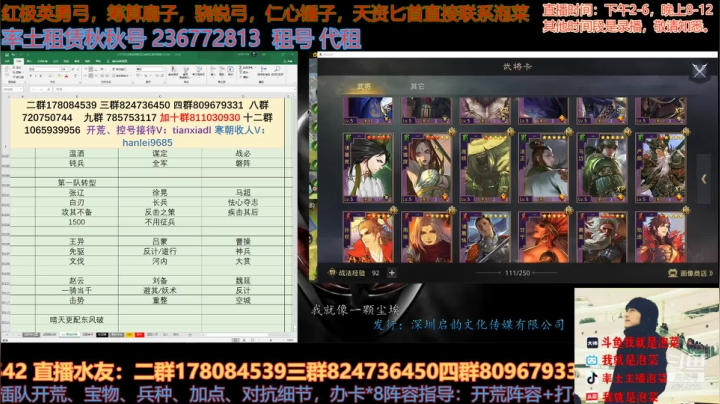Select the 法正 general card

pos(544,168)
